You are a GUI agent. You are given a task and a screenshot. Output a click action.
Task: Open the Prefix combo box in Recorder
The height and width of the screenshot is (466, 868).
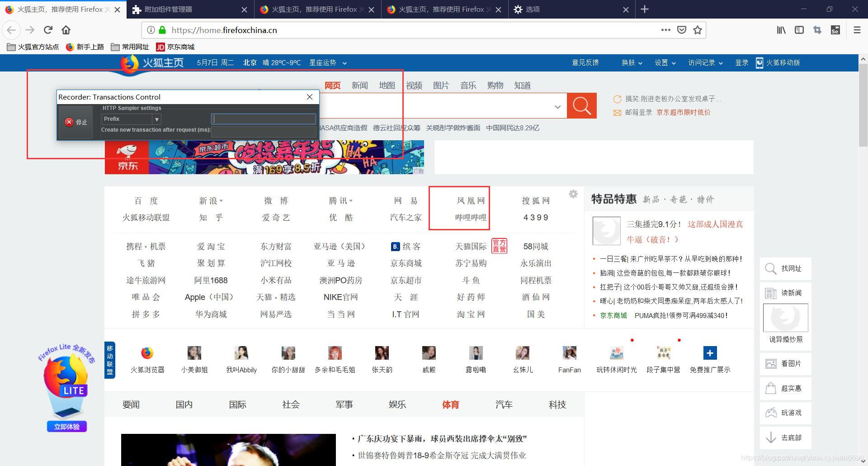(131, 119)
